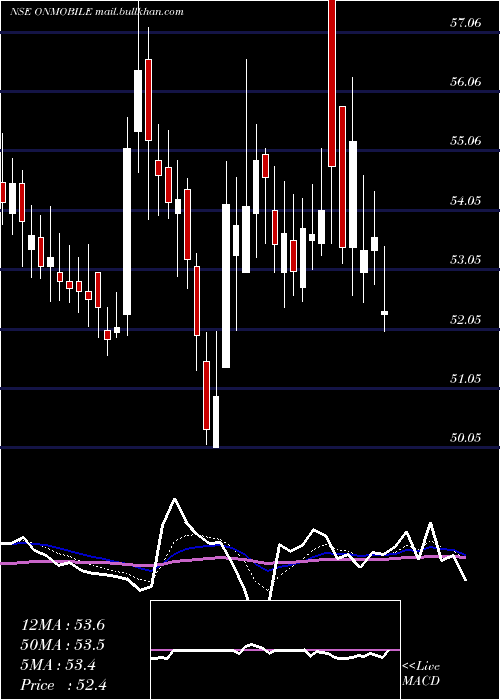Click the 12MA : 53.6 reading
The width and height of the screenshot is (500, 700).
click(63, 625)
